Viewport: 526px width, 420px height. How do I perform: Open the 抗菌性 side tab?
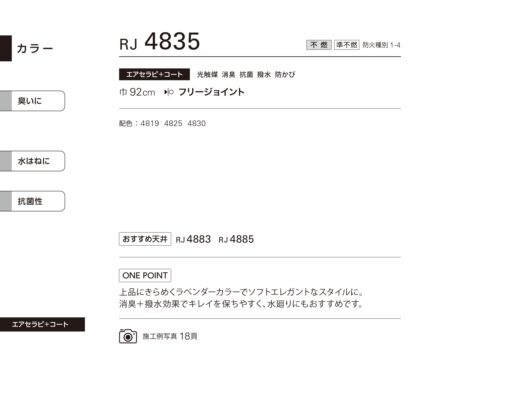(x=32, y=201)
